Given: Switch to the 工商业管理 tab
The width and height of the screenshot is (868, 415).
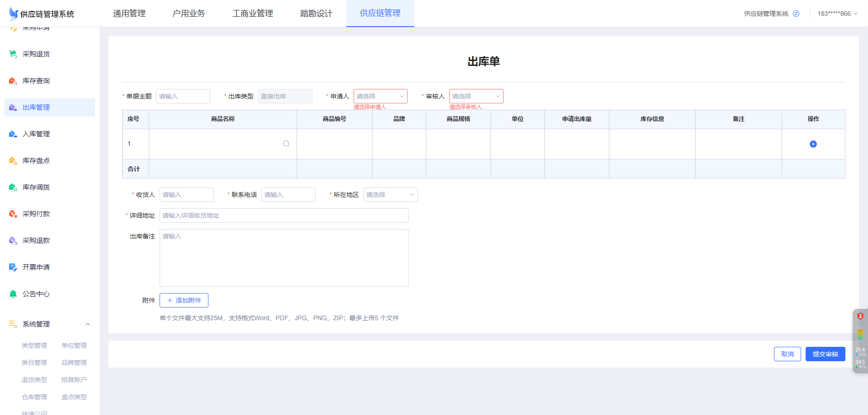Looking at the screenshot, I should (x=252, y=13).
